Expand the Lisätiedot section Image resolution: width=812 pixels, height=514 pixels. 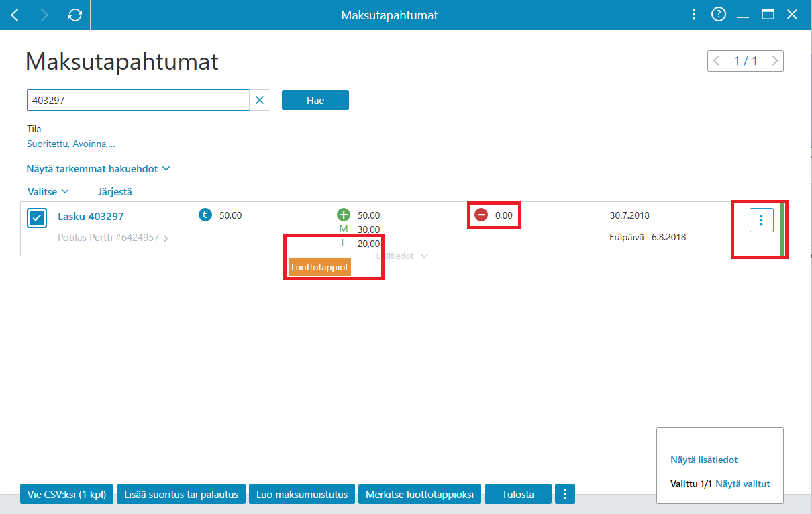[x=400, y=256]
